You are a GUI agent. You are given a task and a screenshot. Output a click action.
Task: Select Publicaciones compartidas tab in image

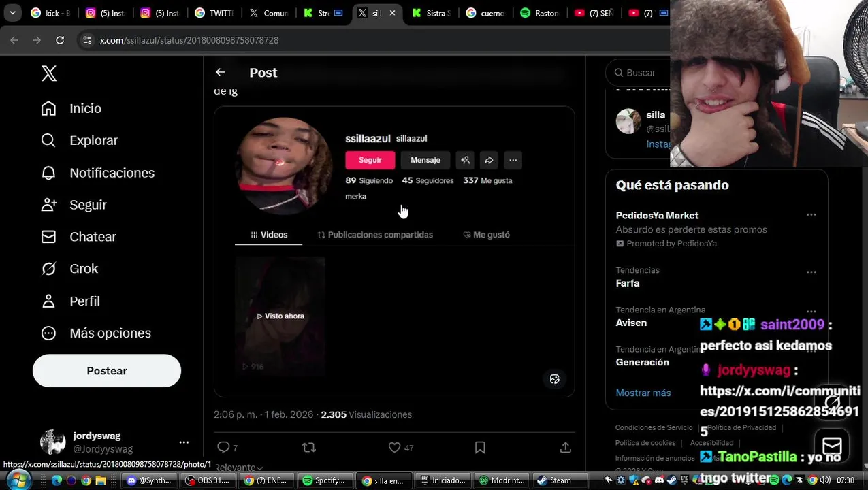(x=375, y=235)
